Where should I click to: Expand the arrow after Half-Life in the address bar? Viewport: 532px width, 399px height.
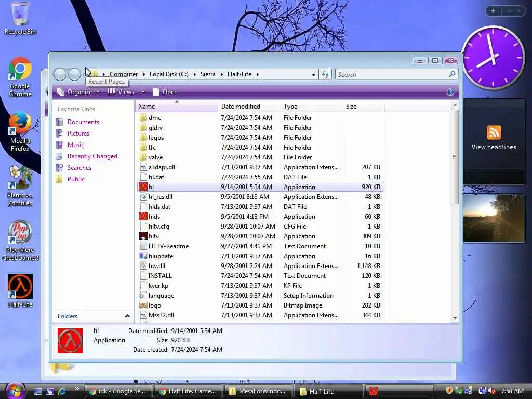pyautogui.click(x=258, y=74)
